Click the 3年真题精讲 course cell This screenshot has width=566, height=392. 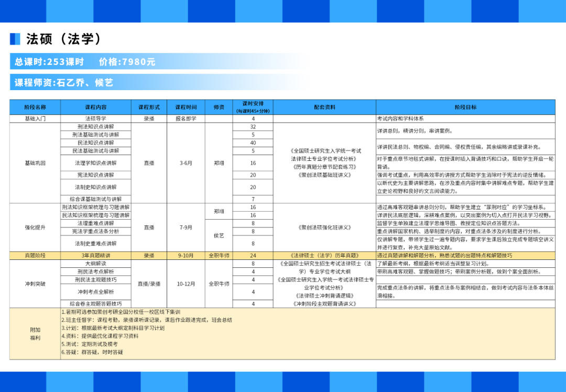(96, 256)
